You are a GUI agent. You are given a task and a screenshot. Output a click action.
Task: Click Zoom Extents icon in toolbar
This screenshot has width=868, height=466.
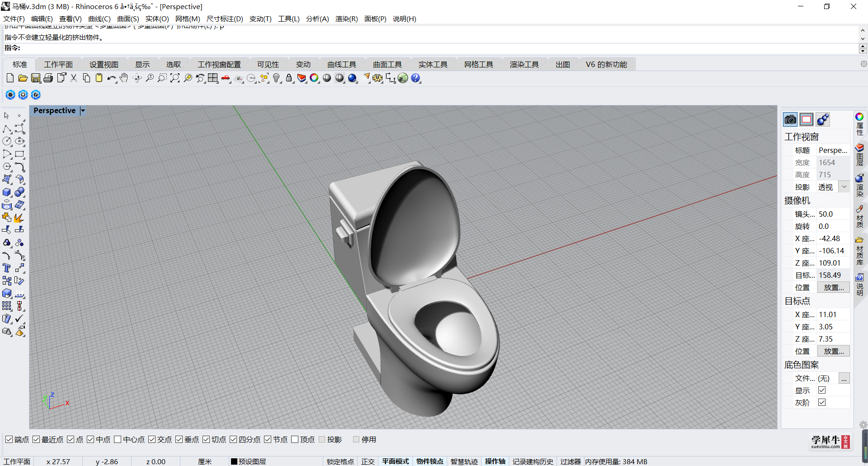pos(175,78)
